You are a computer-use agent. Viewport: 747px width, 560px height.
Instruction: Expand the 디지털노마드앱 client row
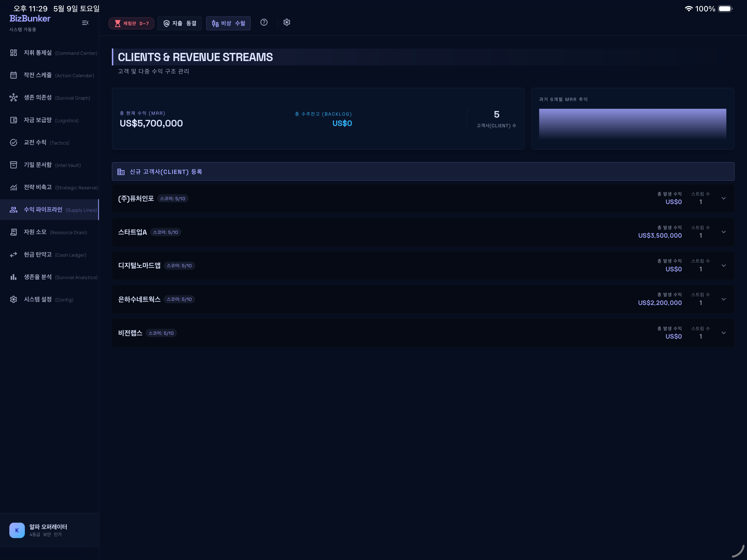point(724,266)
